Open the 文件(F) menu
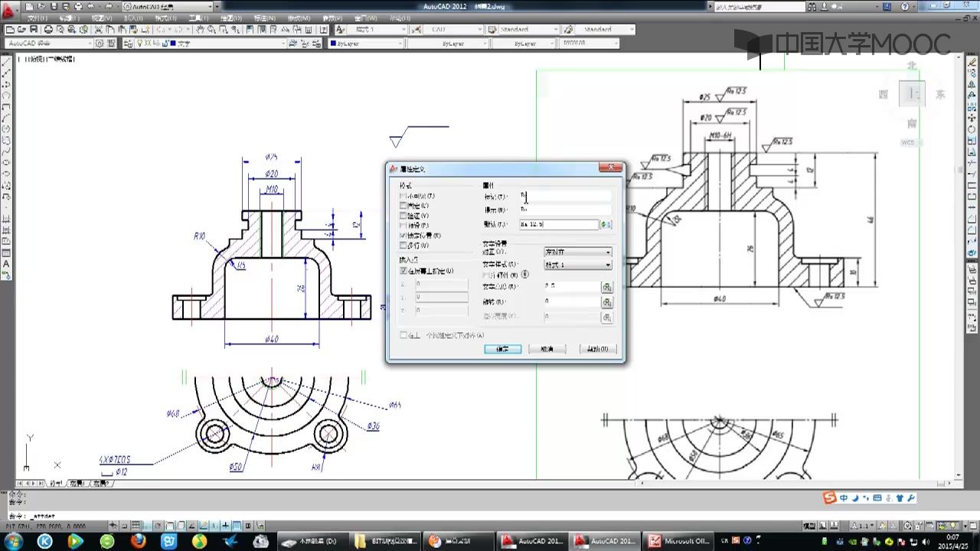This screenshot has width=980, height=551. (38, 18)
